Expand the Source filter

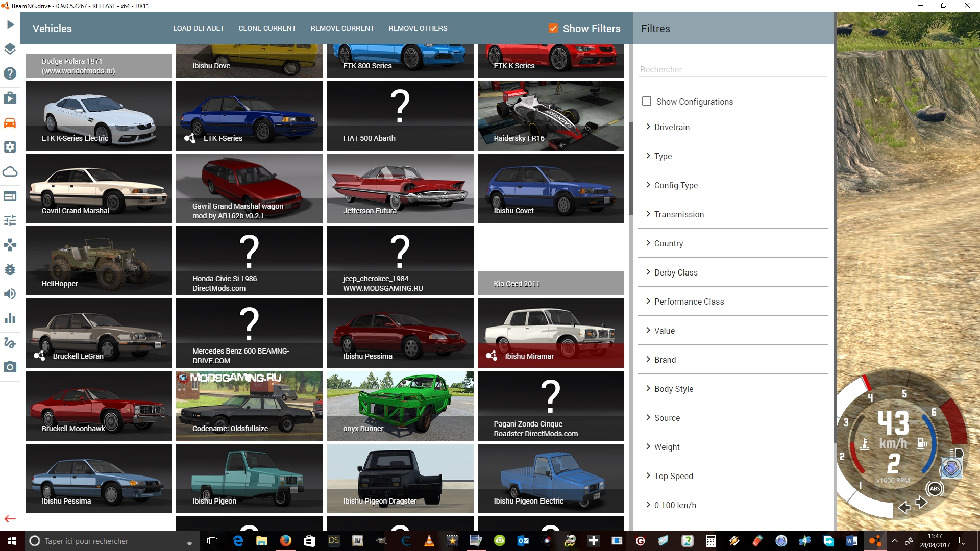(x=733, y=418)
